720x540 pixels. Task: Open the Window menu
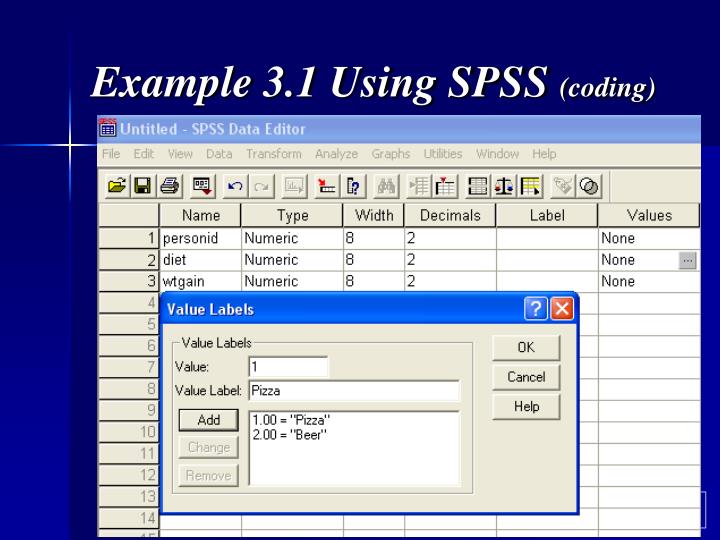[497, 154]
